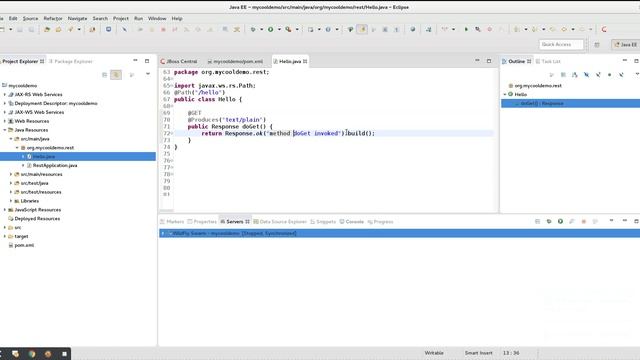Start the server with green icon in Servers view
Image resolution: width=640 pixels, height=360 pixels.
560,221
